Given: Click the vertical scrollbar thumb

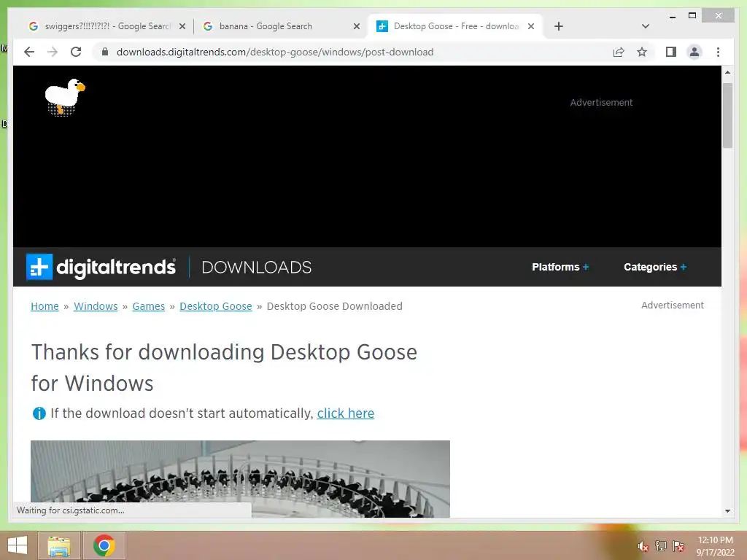Looking at the screenshot, I should [727, 116].
